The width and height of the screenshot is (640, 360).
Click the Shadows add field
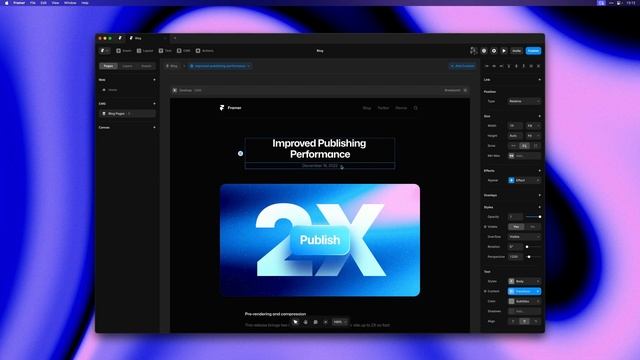(x=524, y=311)
